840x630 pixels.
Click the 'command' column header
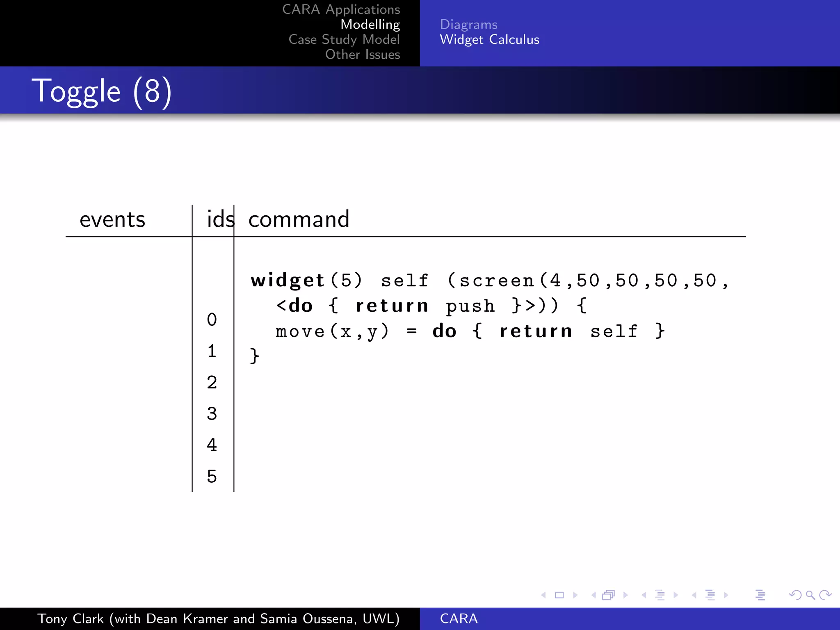tap(299, 219)
